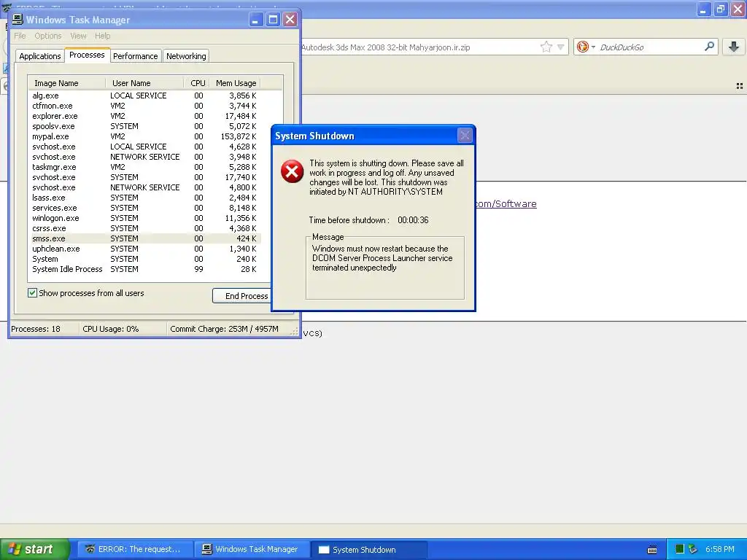Uncheck Show processes from all users

pos(32,293)
